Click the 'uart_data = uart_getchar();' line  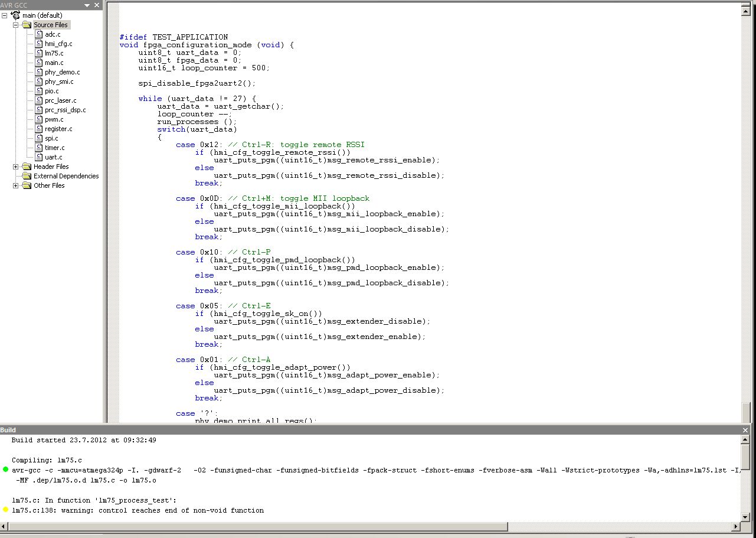221,106
